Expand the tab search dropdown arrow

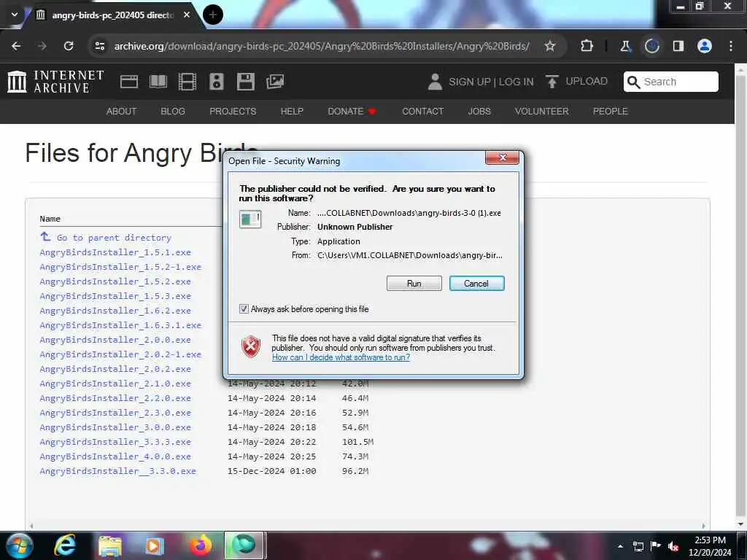coord(15,15)
